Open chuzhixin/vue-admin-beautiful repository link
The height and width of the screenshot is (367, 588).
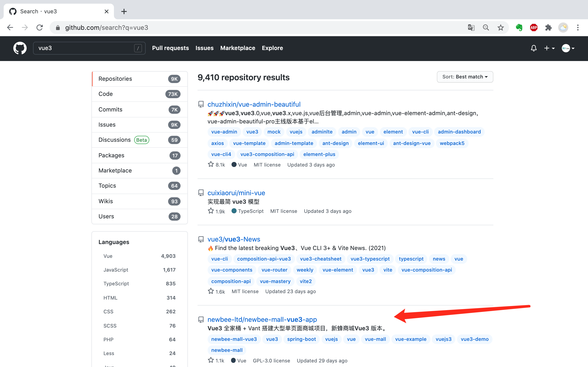pos(254,104)
